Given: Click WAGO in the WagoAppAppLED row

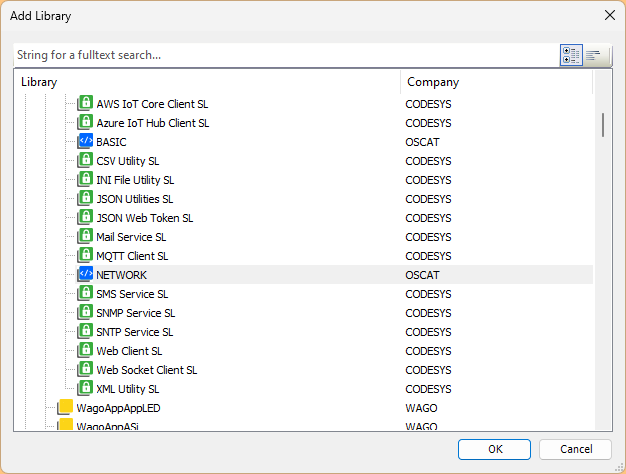Looking at the screenshot, I should click(422, 408).
